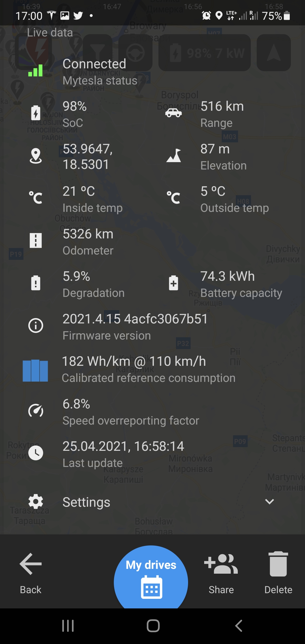Viewport: 305px width, 644px height.
Task: Tap the location pin coordinates icon
Action: point(36,156)
